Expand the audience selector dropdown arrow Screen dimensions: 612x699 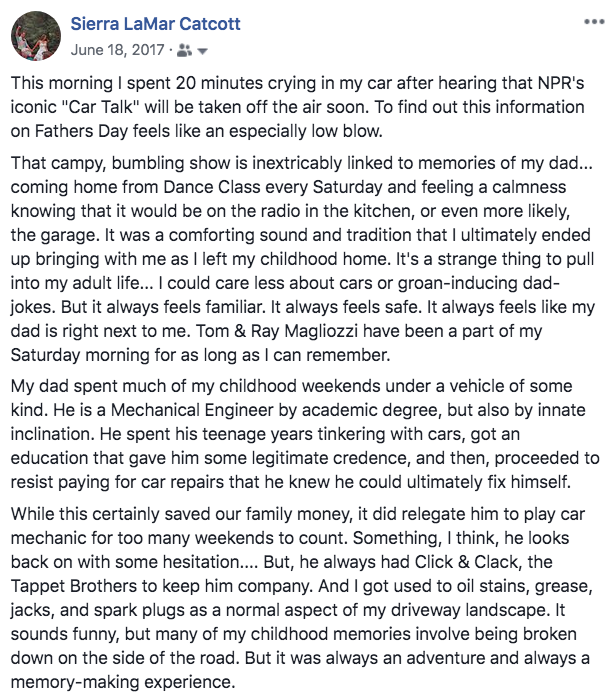click(x=203, y=48)
